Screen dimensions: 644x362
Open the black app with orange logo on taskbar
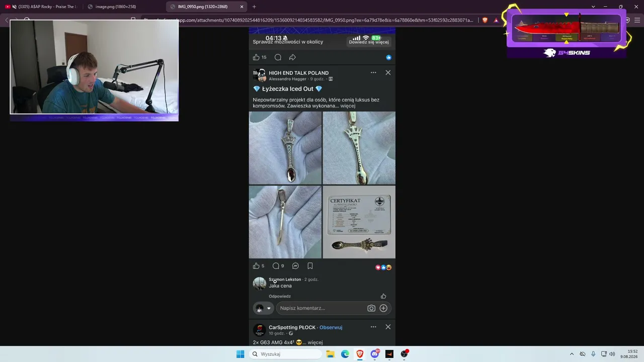pyautogui.click(x=389, y=354)
